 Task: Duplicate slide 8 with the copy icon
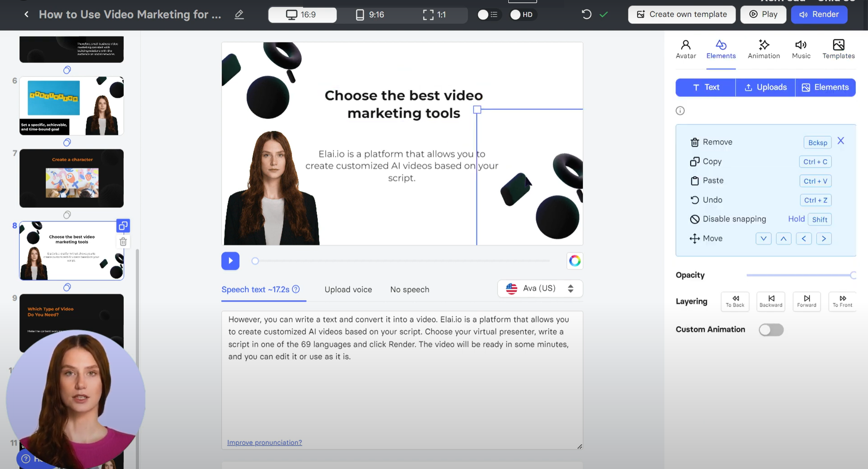tap(123, 226)
